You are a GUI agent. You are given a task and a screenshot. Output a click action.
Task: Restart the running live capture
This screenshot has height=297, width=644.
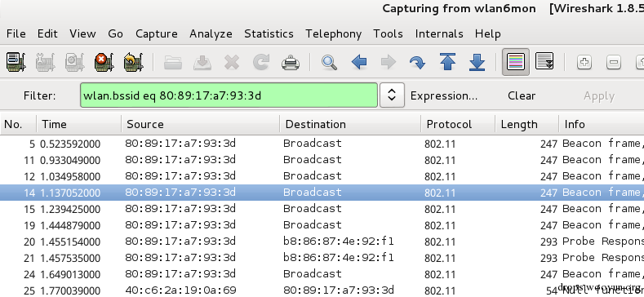click(134, 63)
